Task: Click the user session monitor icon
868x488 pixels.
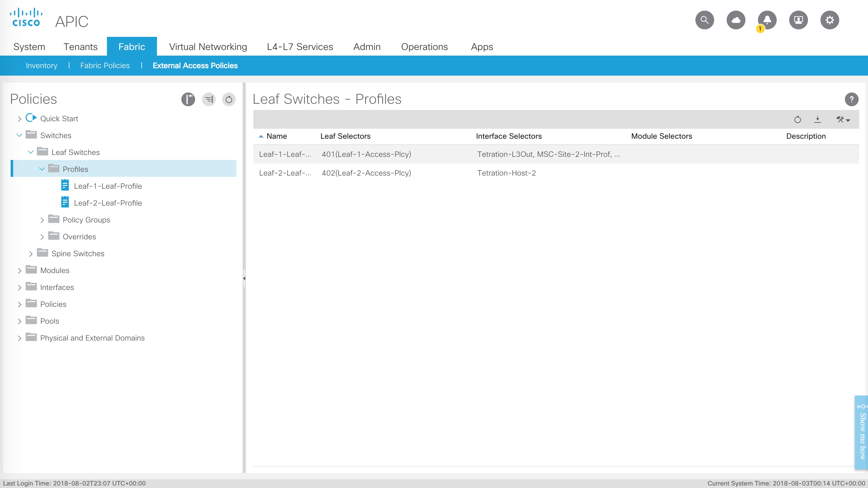Action: pyautogui.click(x=798, y=20)
